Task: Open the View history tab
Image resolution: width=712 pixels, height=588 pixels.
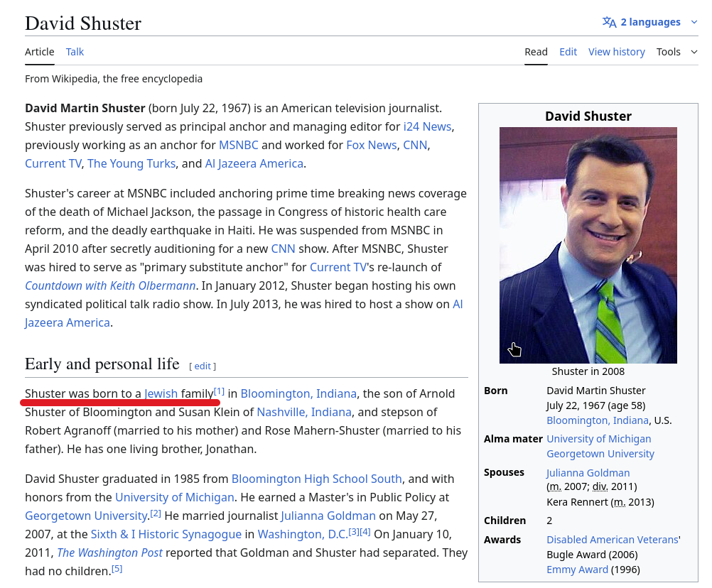Action: pyautogui.click(x=616, y=52)
